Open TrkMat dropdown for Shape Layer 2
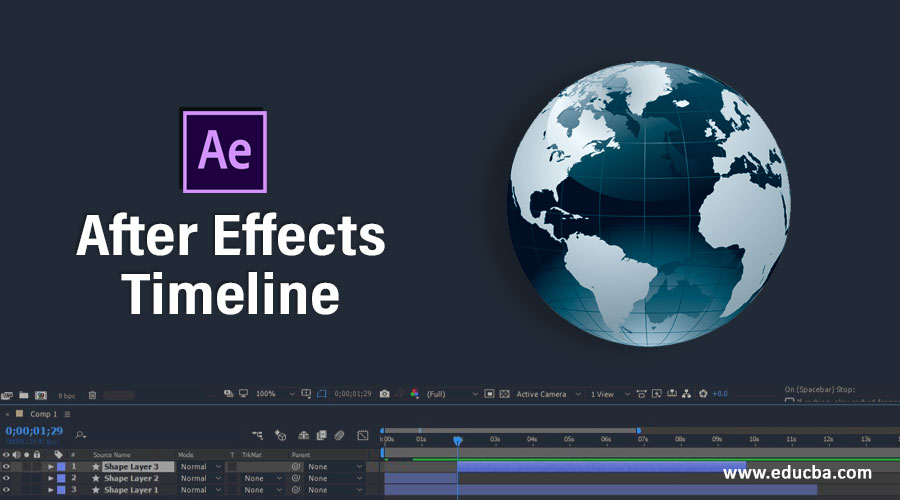Image resolution: width=900 pixels, height=500 pixels. [x=262, y=478]
